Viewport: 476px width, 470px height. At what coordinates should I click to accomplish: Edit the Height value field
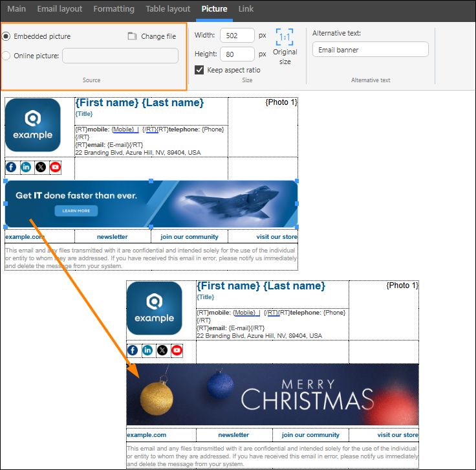tap(237, 54)
